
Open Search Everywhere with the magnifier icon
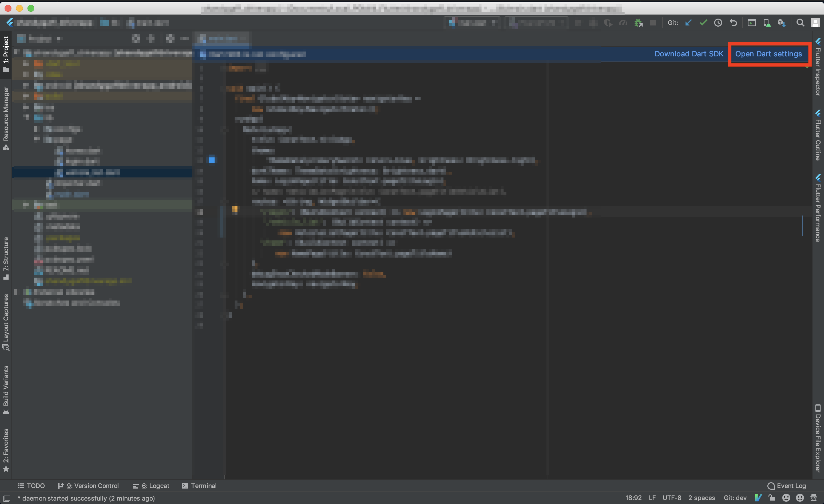(x=800, y=22)
